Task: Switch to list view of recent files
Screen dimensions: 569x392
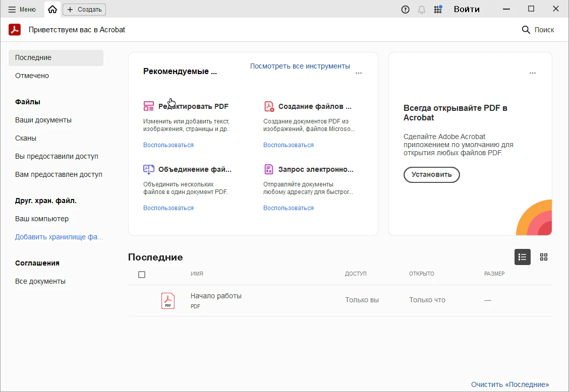Action: 522,257
